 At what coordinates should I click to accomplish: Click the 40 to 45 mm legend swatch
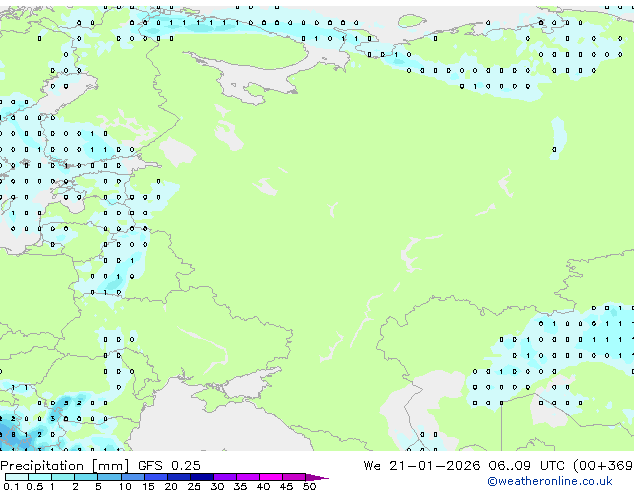click(271, 477)
